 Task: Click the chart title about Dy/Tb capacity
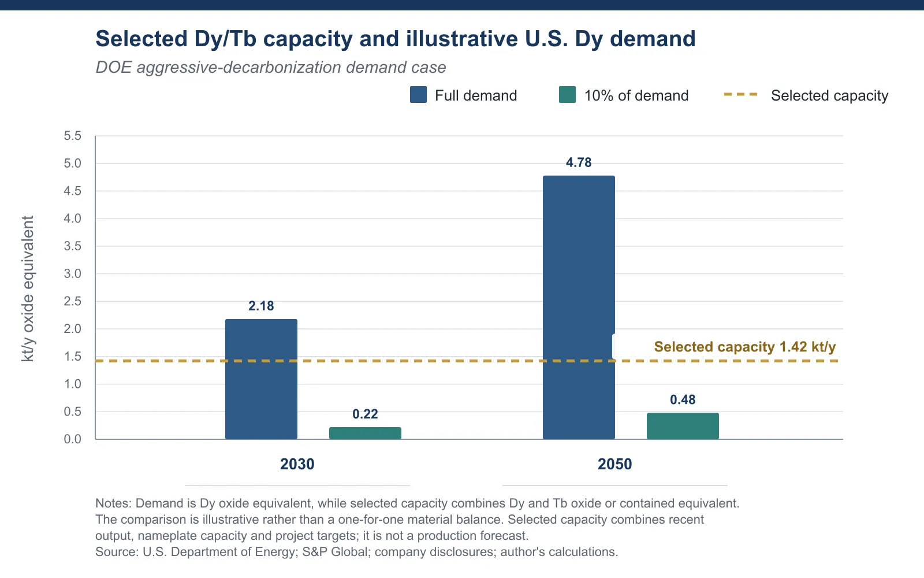coord(396,39)
